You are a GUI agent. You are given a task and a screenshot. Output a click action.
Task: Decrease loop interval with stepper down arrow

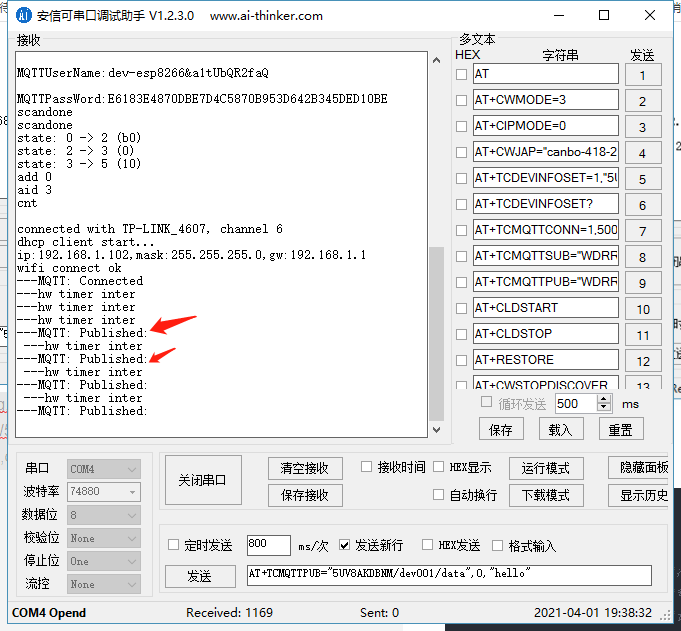coord(604,407)
